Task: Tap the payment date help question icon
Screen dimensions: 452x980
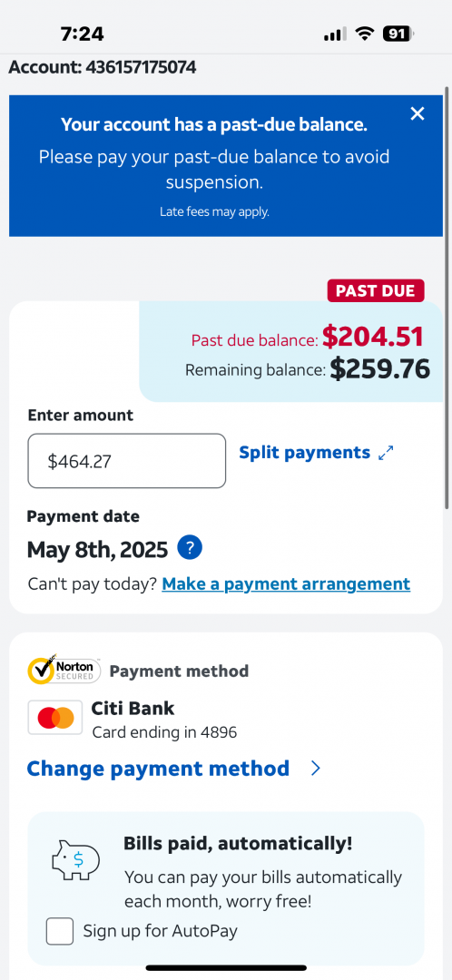Action: pos(190,548)
